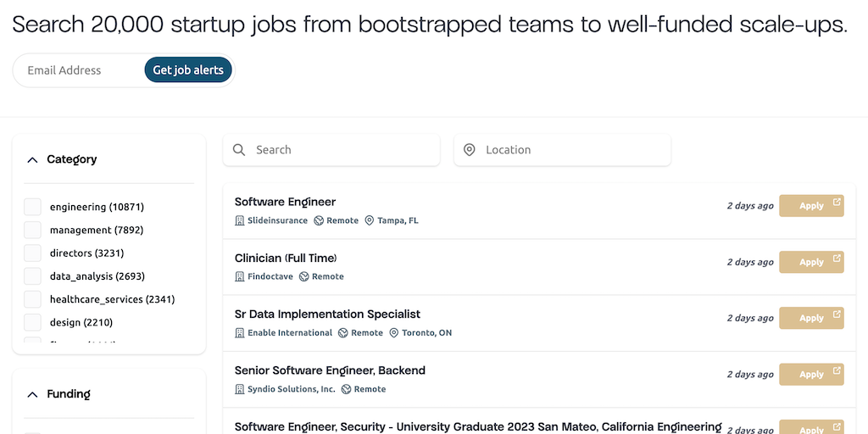Click into the Location search field
Image resolution: width=868 pixels, height=434 pixels.
pyautogui.click(x=568, y=150)
